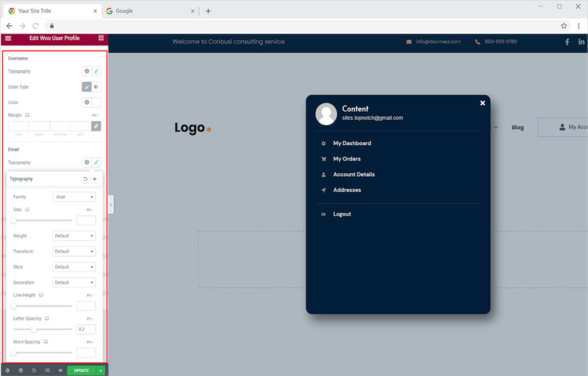The height and width of the screenshot is (376, 588).
Task: Select the gradient color type option
Action: point(96,87)
